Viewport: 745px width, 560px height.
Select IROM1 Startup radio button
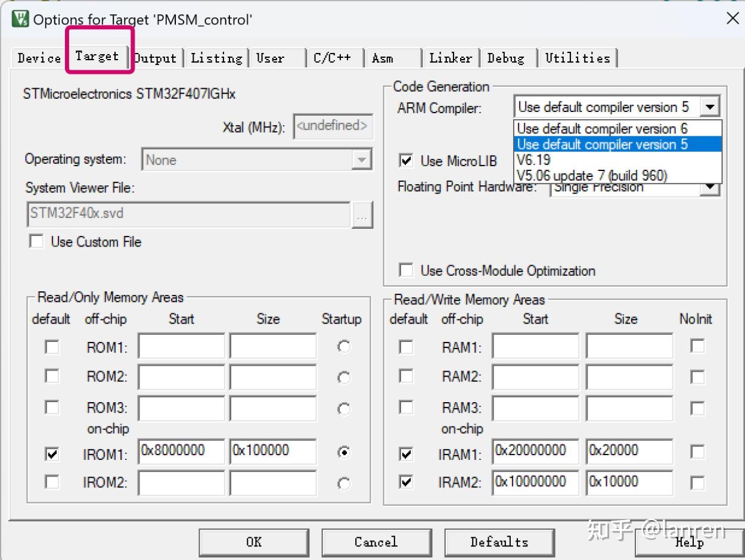pos(343,453)
